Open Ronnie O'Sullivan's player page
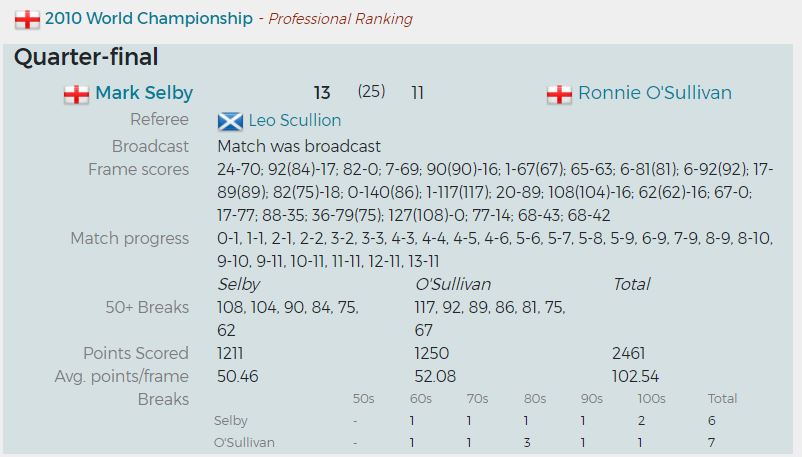The width and height of the screenshot is (802, 457). 655,93
